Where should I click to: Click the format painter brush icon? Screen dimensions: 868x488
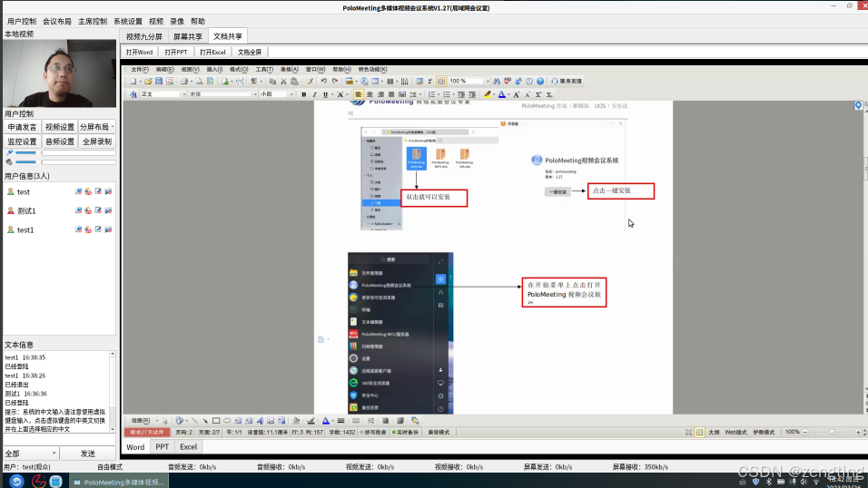(310, 82)
